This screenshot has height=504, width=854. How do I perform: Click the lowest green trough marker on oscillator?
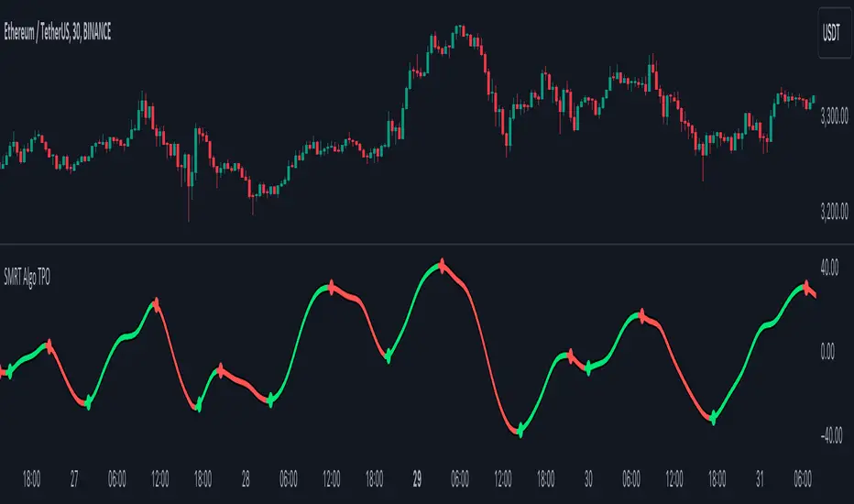[x=520, y=430]
